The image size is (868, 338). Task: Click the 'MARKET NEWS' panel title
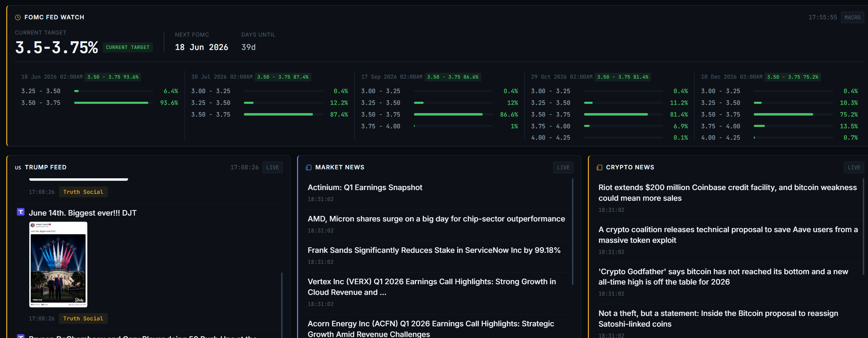pyautogui.click(x=340, y=167)
